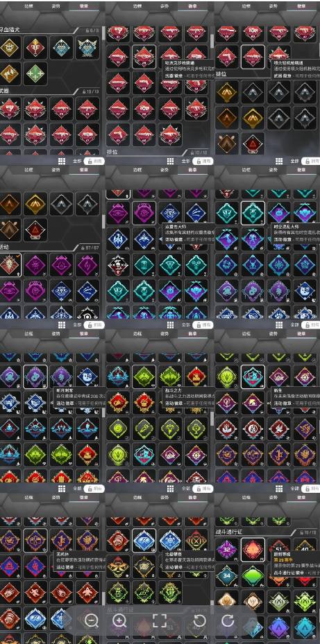This screenshot has width=320, height=644.
Task: Open 徽章 tab in the 哈沃克步枪精通 panel
Action: [x=192, y=6]
